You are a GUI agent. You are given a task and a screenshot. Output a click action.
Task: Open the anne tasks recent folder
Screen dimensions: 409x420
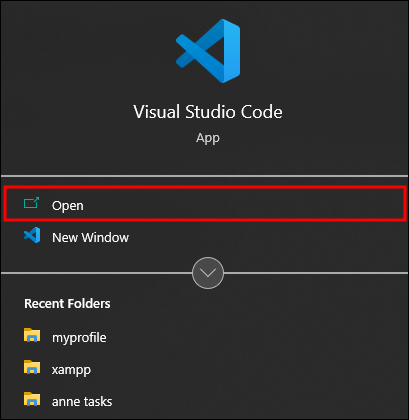click(82, 402)
